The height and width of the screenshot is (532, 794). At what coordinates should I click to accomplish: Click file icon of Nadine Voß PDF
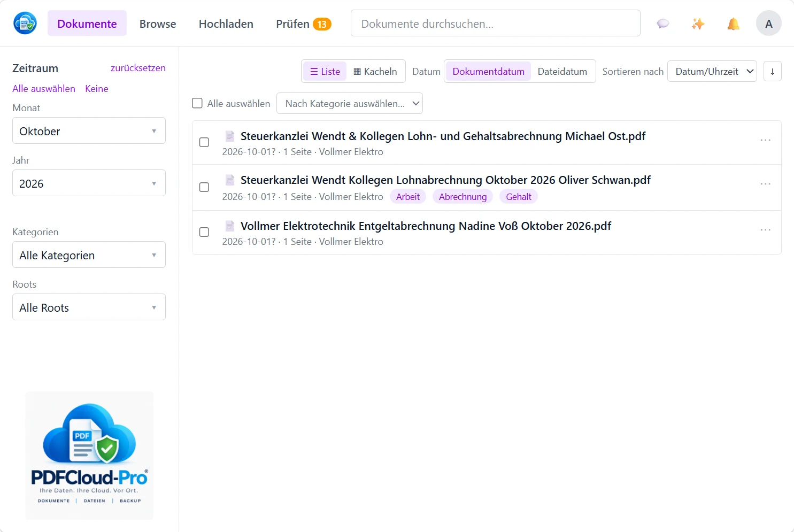click(x=230, y=226)
